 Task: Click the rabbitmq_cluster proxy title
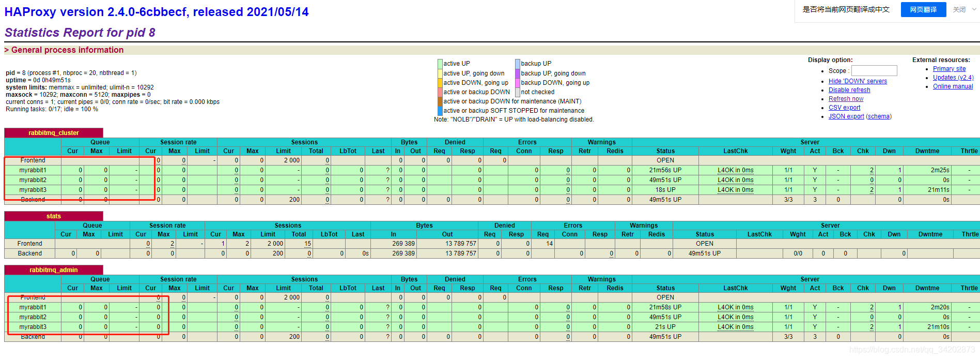coord(54,133)
